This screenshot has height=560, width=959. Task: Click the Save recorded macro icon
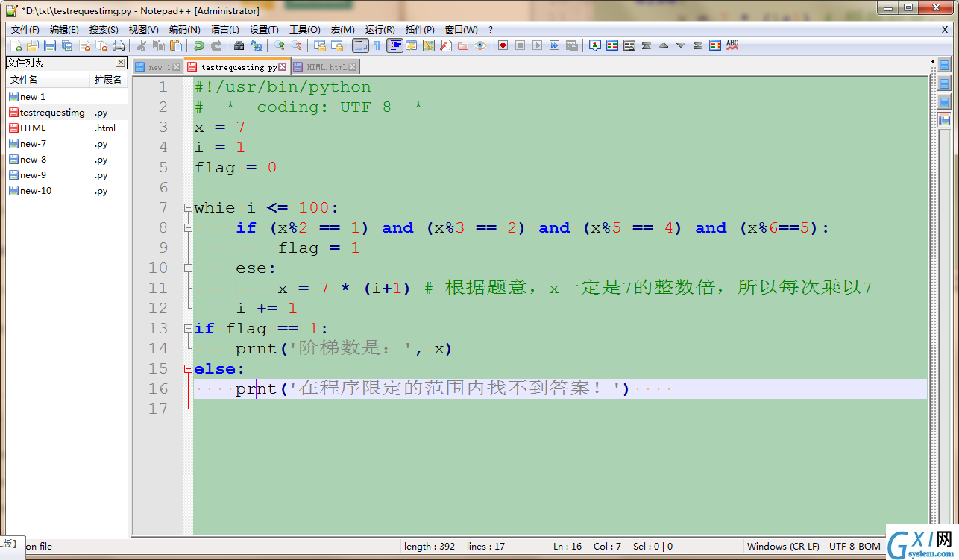click(572, 45)
